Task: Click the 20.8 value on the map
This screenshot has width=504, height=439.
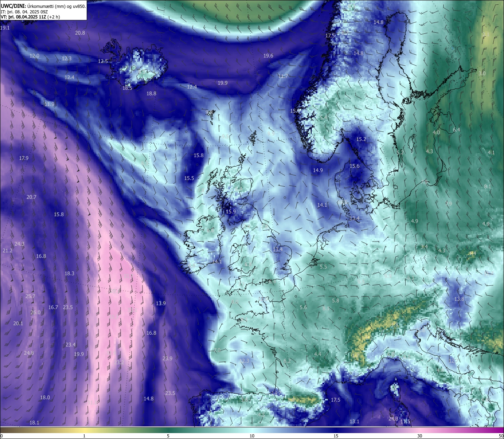Action: [80, 33]
